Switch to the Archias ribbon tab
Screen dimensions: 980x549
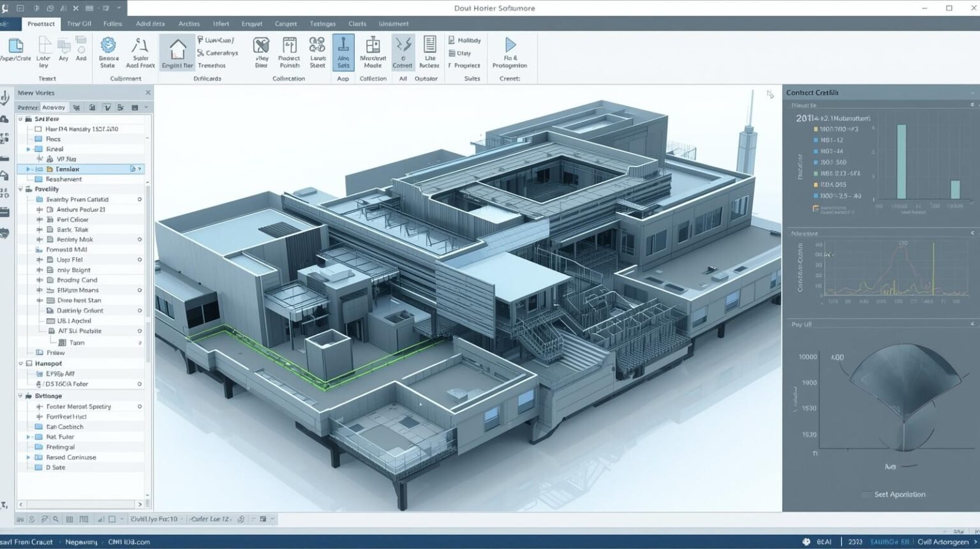coord(188,23)
